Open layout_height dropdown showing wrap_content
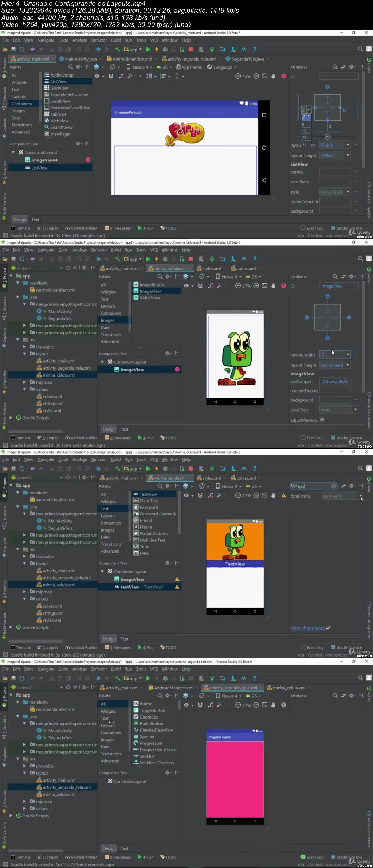Image resolution: width=373 pixels, height=868 pixels. 348,365
